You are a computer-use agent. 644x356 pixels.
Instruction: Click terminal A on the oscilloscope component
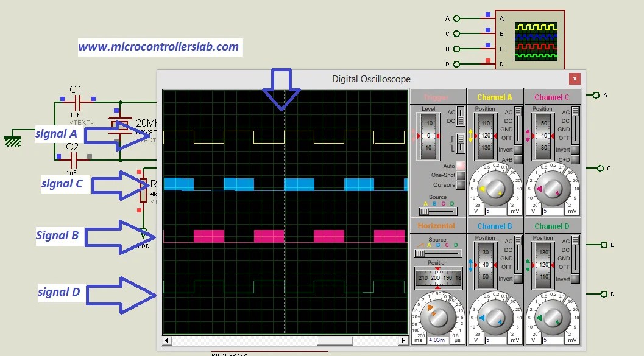pos(456,18)
